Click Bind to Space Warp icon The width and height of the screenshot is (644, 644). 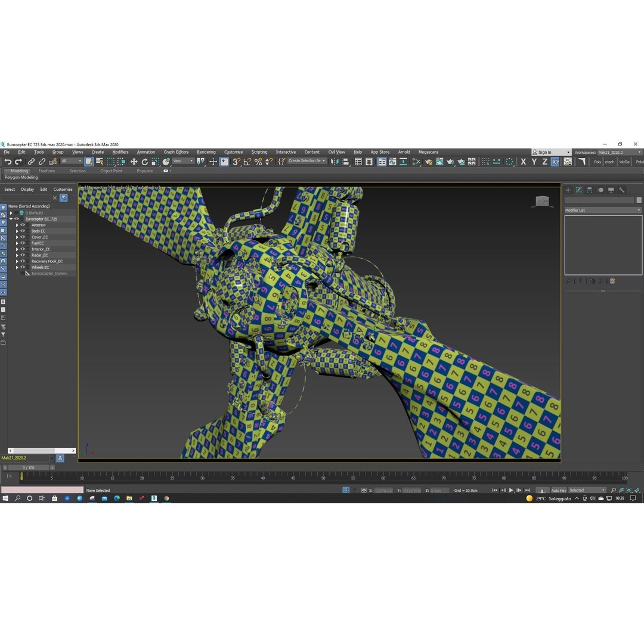tap(52, 162)
